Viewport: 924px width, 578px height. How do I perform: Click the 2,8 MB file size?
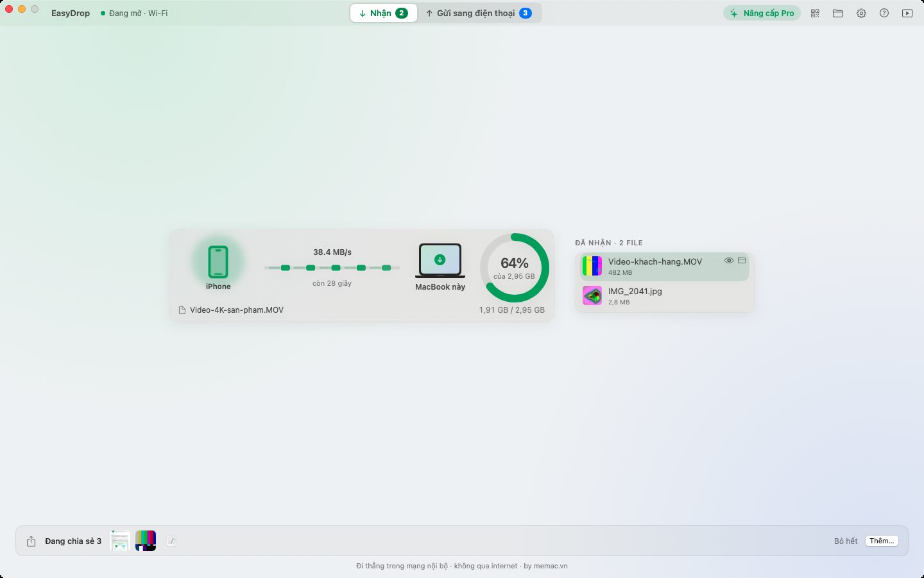click(x=619, y=302)
